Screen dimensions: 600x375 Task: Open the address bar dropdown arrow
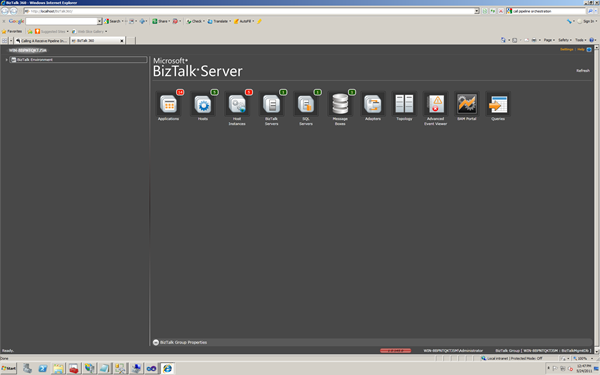pyautogui.click(x=477, y=11)
